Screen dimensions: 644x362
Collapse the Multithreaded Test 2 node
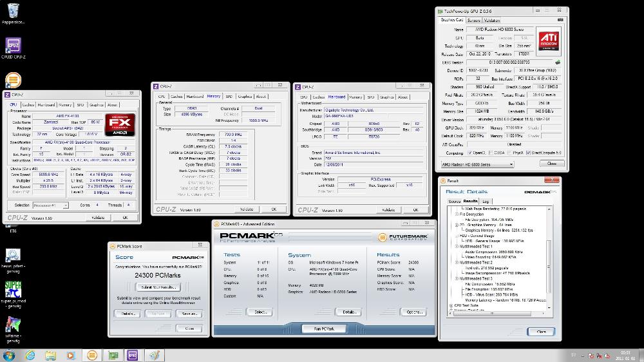click(457, 262)
